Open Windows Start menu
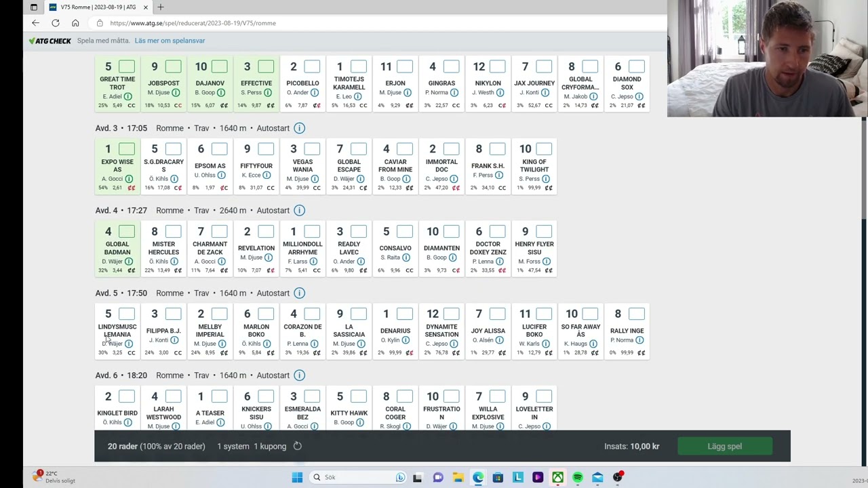 click(297, 477)
